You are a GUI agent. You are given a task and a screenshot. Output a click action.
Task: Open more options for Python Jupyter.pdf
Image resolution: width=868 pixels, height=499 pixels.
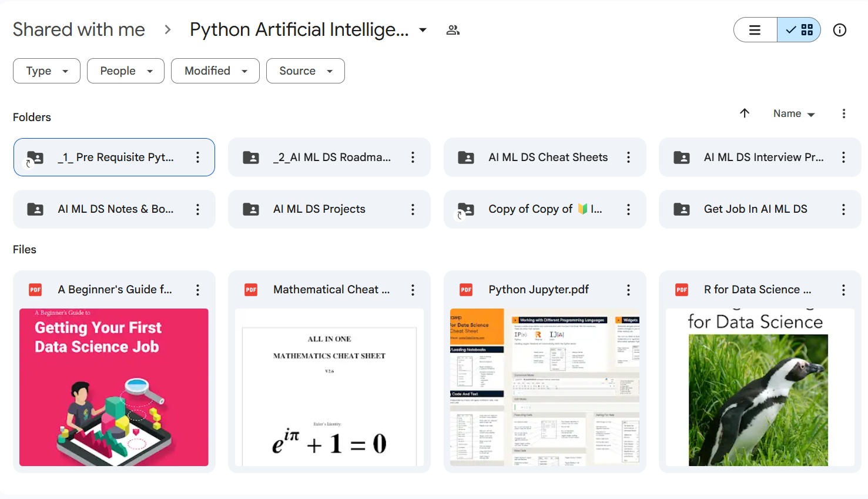click(628, 290)
